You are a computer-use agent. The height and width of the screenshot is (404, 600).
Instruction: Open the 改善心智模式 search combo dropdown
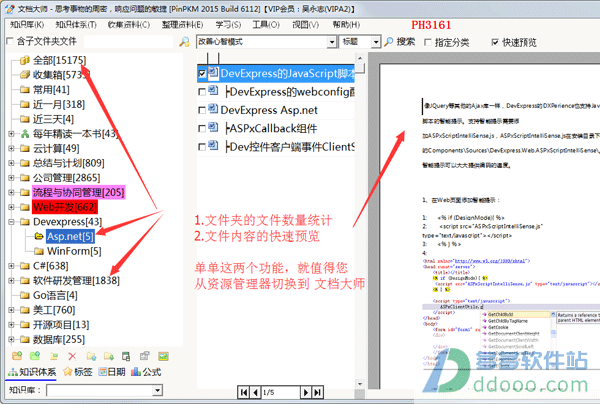[332, 42]
